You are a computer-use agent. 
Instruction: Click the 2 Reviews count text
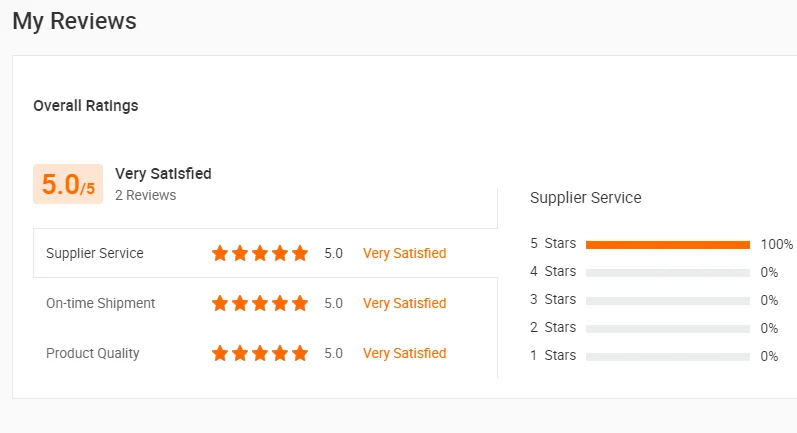145,196
